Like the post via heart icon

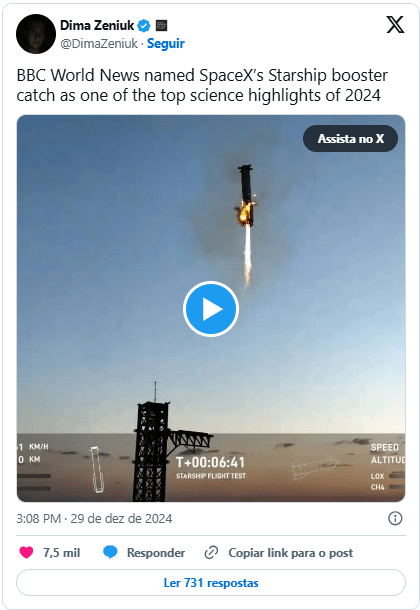coord(26,552)
